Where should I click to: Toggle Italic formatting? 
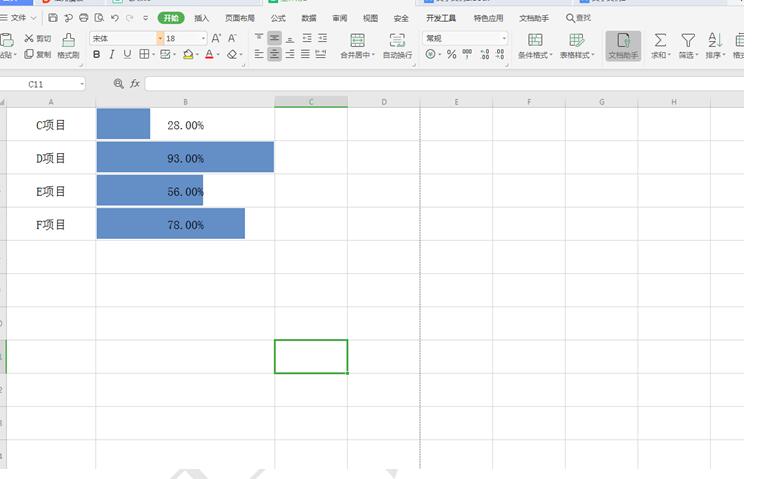click(112, 54)
